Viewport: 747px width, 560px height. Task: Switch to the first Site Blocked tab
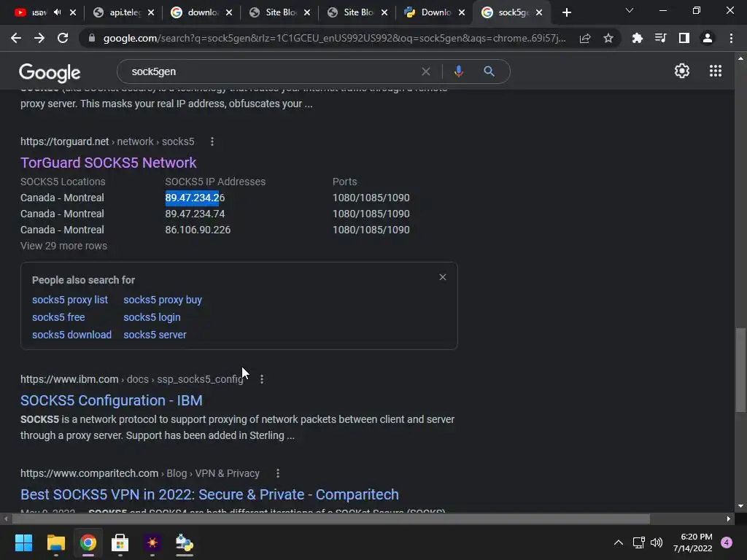point(280,12)
